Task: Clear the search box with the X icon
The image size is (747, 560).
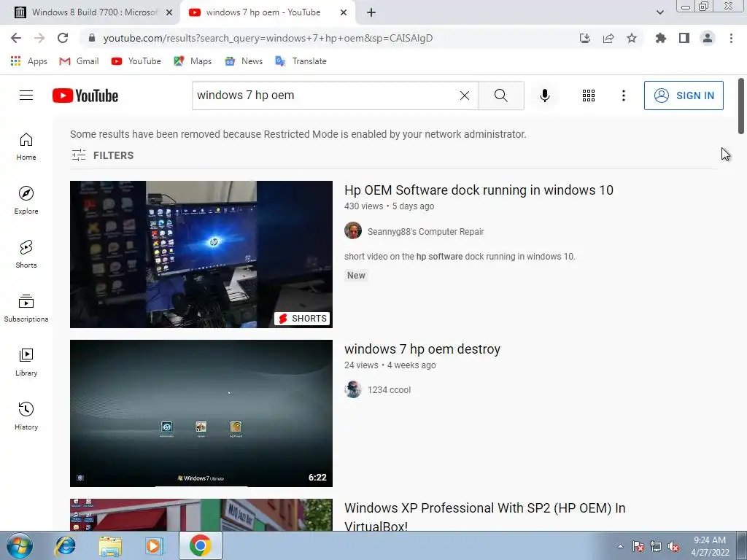Action: (x=465, y=96)
